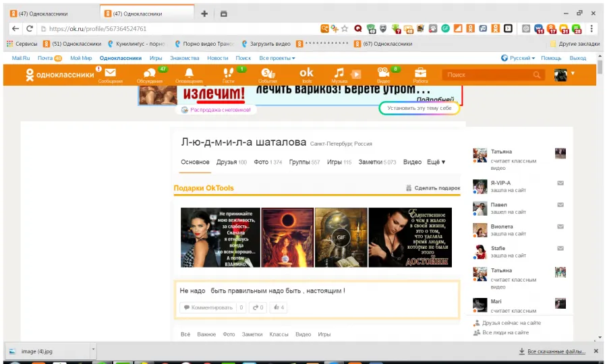The width and height of the screenshot is (607, 364).
Task: Select the Группы profile tab
Action: [304, 162]
